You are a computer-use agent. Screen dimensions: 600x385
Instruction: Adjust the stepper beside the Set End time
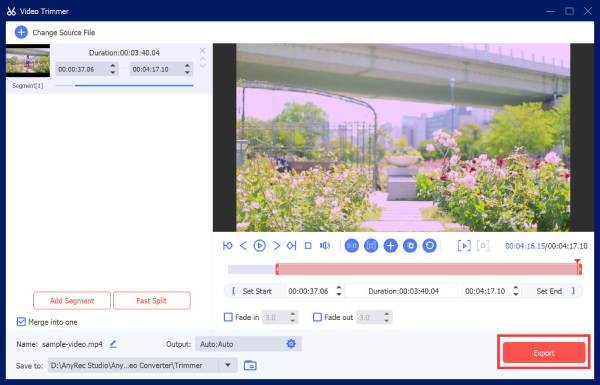pyautogui.click(x=516, y=291)
